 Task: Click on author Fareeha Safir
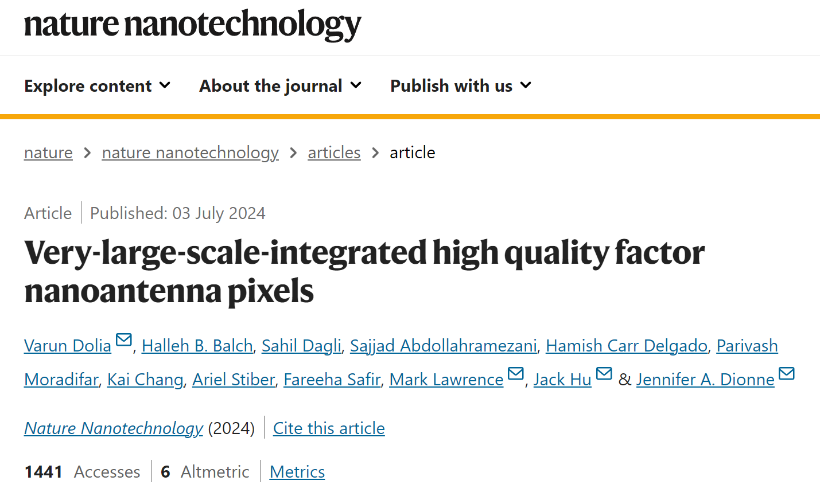(332, 380)
